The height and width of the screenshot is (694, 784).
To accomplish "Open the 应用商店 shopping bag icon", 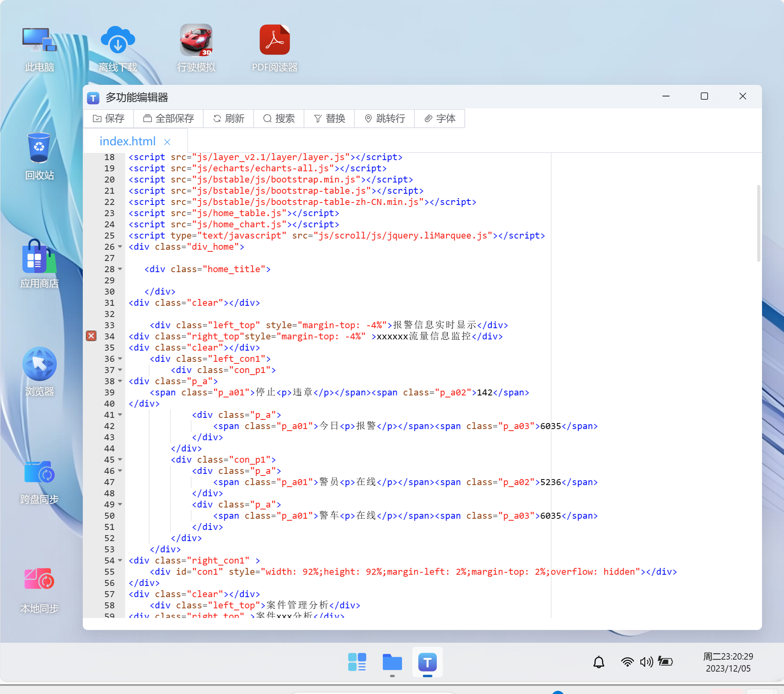I will (39, 264).
